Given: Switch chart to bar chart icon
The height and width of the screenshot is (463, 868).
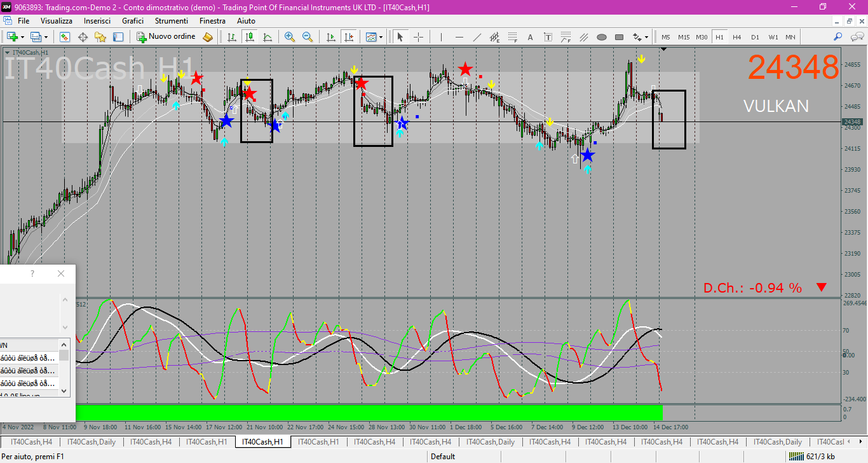Looking at the screenshot, I should click(233, 37).
